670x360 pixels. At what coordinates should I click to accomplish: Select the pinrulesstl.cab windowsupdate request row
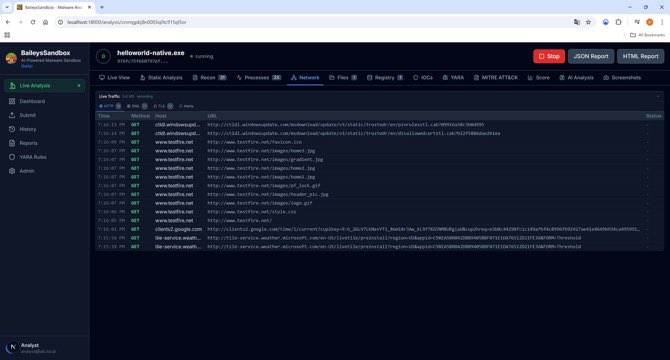(379, 125)
